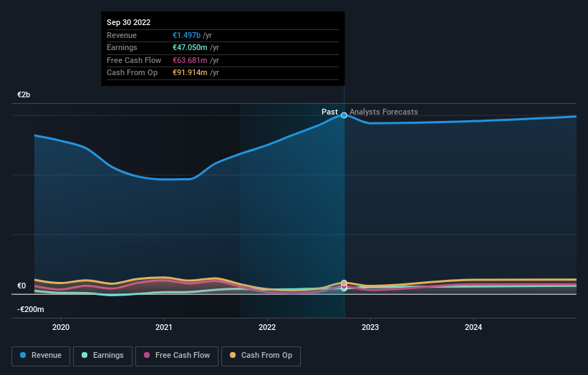Click the 2023 x-axis label

point(370,327)
